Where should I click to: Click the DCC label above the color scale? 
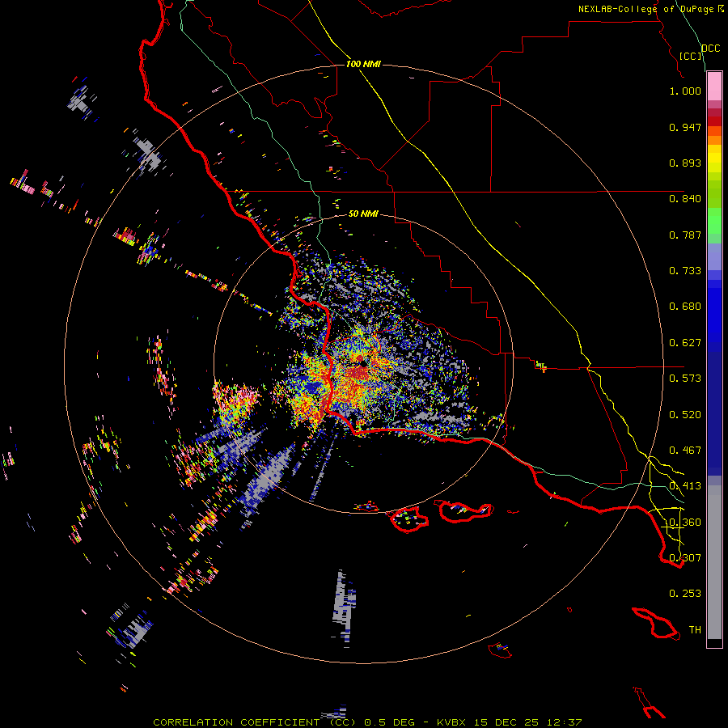click(711, 49)
